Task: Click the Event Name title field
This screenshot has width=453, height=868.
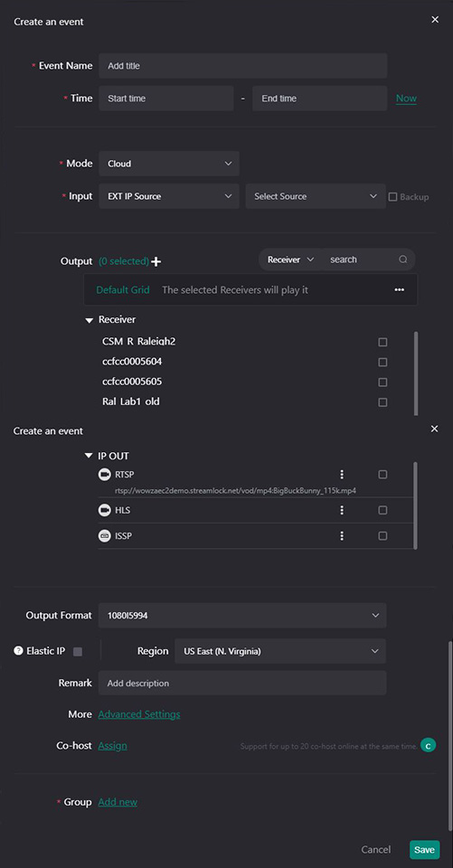Action: 242,66
